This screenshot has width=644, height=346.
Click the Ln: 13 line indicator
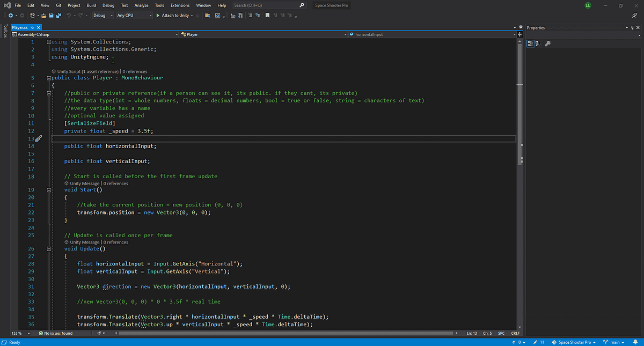pos(472,334)
